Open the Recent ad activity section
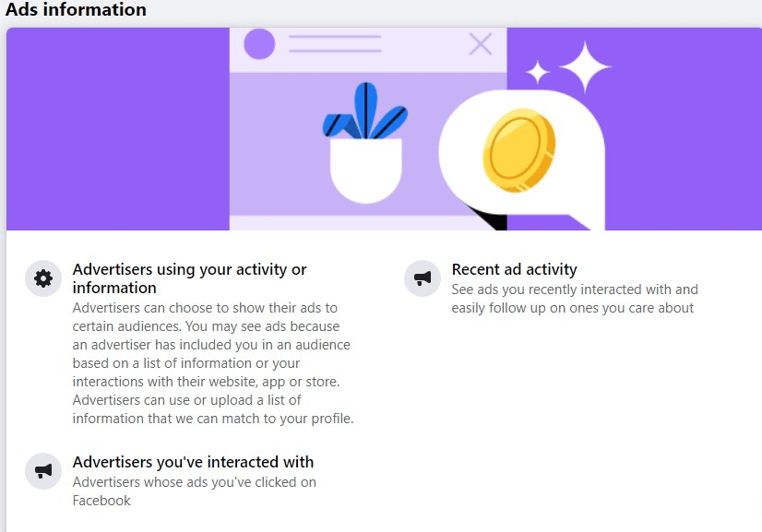 (514, 269)
